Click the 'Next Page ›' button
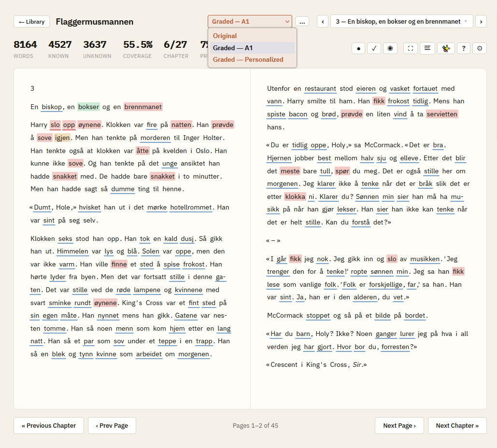 [399, 425]
